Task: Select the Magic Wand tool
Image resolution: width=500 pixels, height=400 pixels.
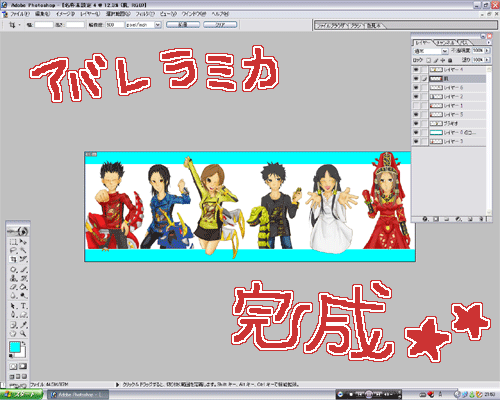Action: 23,250
